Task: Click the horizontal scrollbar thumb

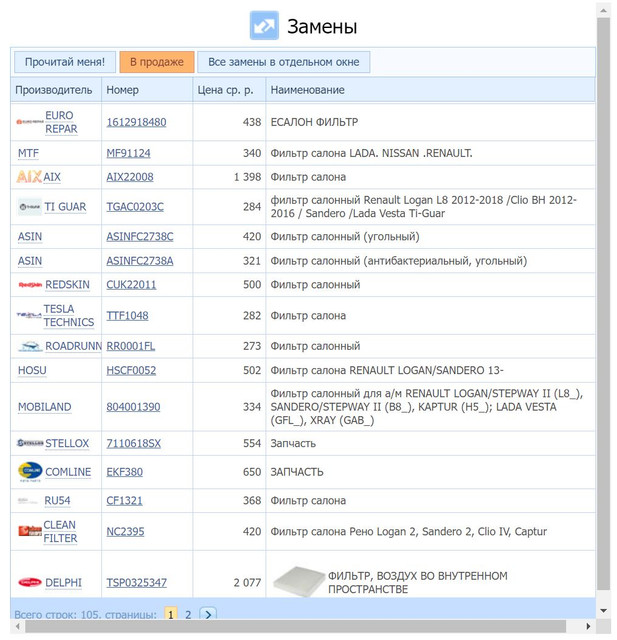Action: 295,626
